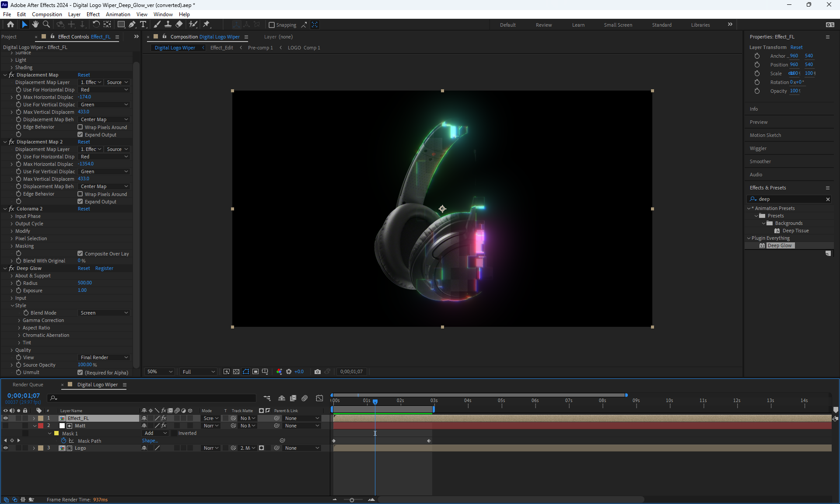Image resolution: width=840 pixels, height=504 pixels.
Task: Hide the Logo layer with eye toggle
Action: 6,448
